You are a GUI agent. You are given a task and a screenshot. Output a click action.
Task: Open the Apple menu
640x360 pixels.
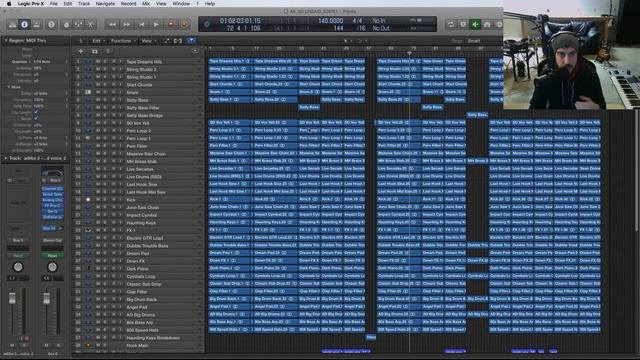pos(9,4)
